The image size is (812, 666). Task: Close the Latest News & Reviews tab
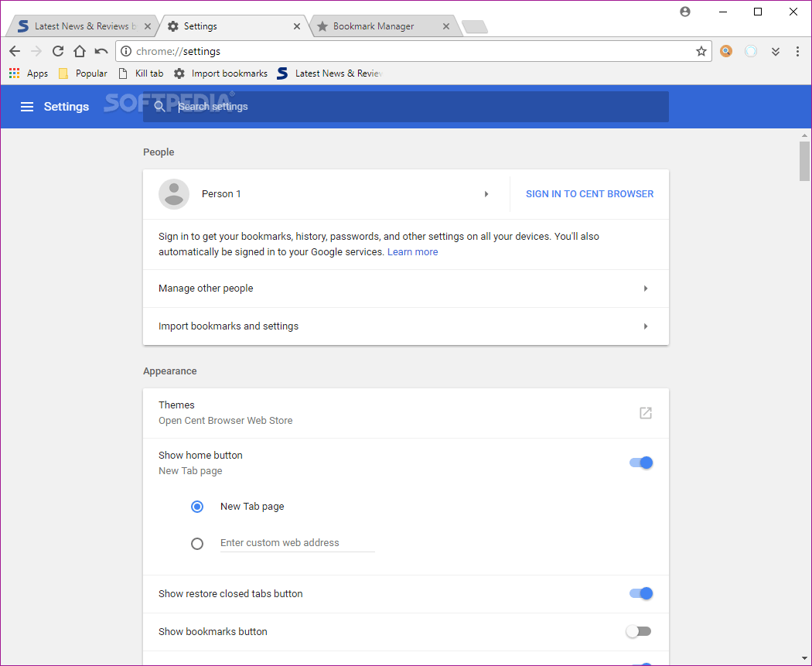coord(148,26)
